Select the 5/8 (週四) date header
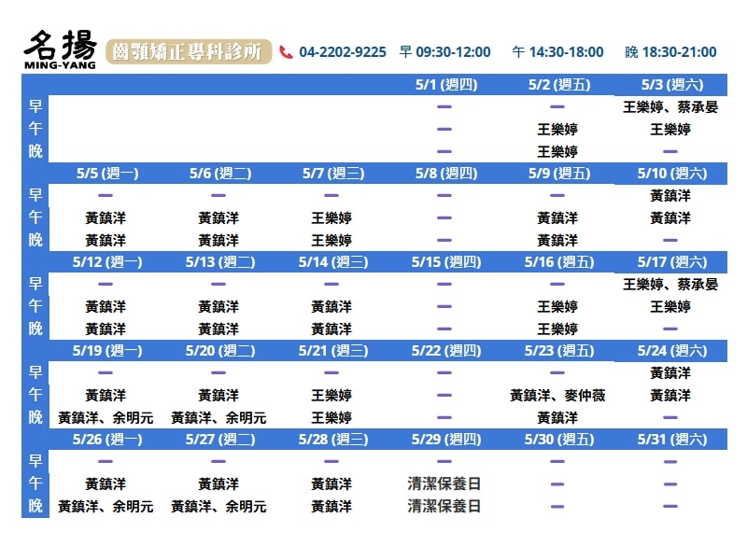The image size is (747, 560). coord(446,174)
